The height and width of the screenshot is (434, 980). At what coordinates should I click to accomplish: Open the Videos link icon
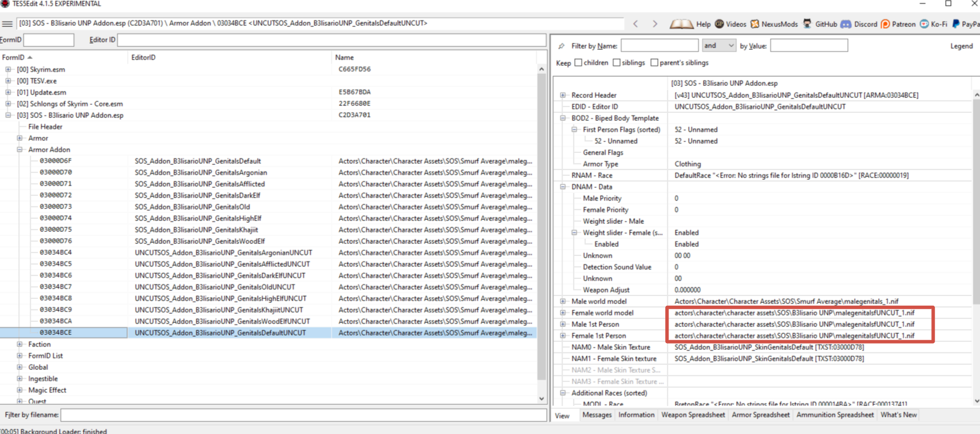[720, 24]
